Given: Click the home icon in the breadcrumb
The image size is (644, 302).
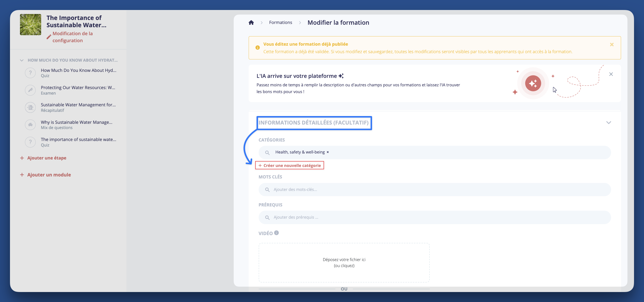Looking at the screenshot, I should (251, 22).
